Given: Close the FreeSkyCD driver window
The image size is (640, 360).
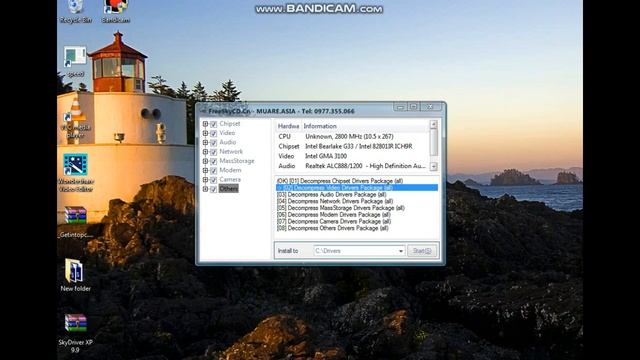Looking at the screenshot, I should click(x=430, y=107).
